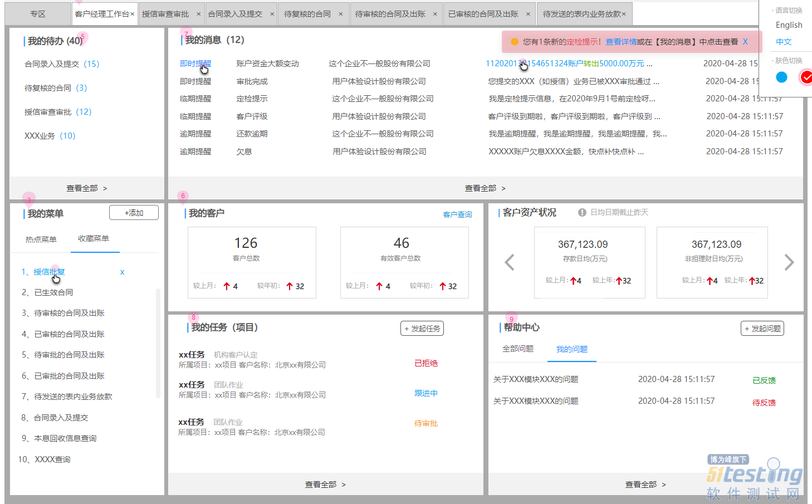
Task: Open the 审批完成 message row
Action: tap(481, 81)
